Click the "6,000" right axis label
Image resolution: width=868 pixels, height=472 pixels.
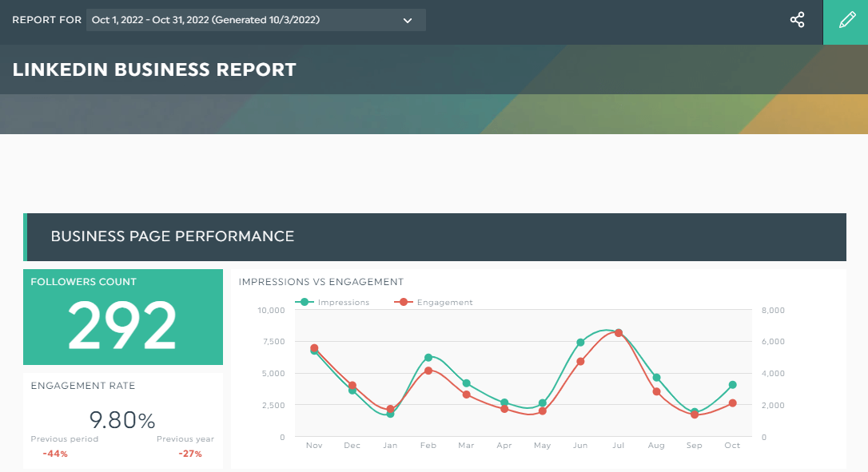[x=774, y=342]
